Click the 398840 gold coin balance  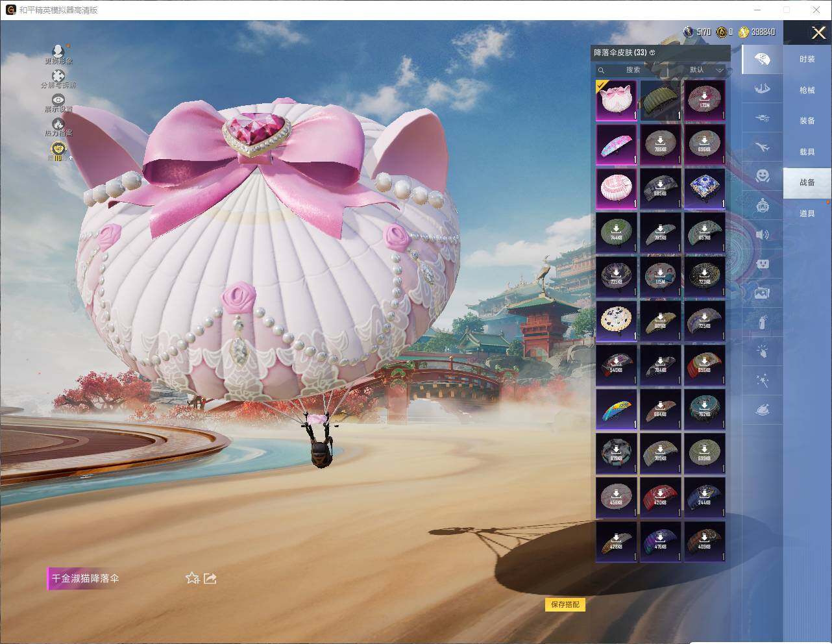click(757, 32)
